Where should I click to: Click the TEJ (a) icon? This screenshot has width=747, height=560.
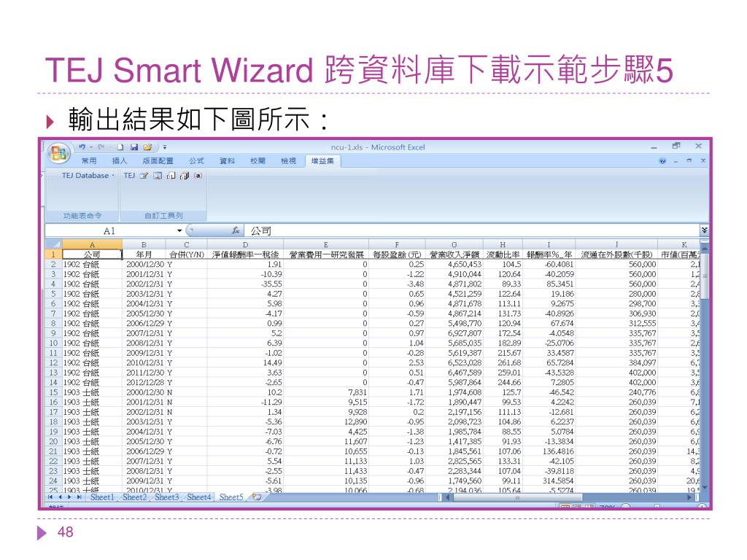coord(198,176)
